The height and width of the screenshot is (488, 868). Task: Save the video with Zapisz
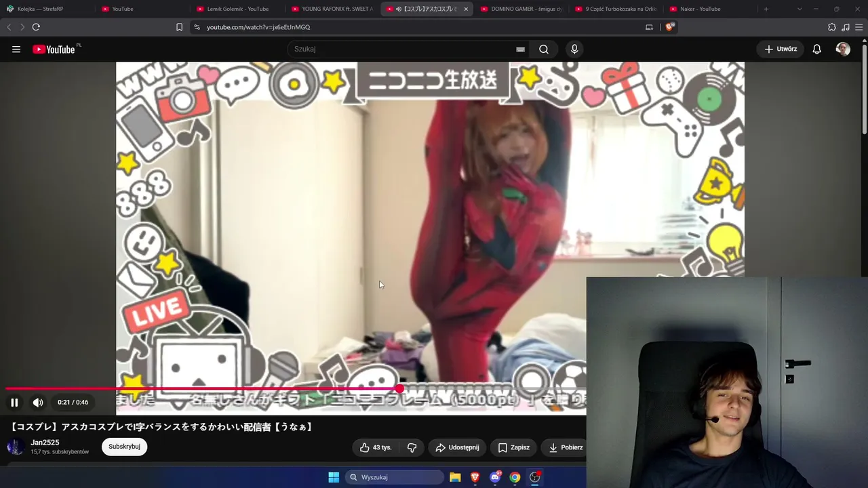513,447
